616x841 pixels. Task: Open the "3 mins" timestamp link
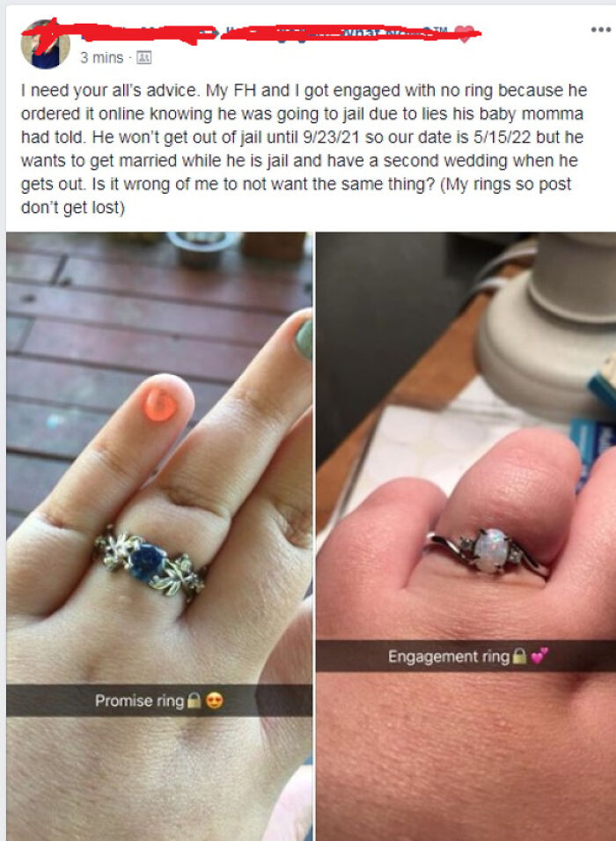point(102,57)
